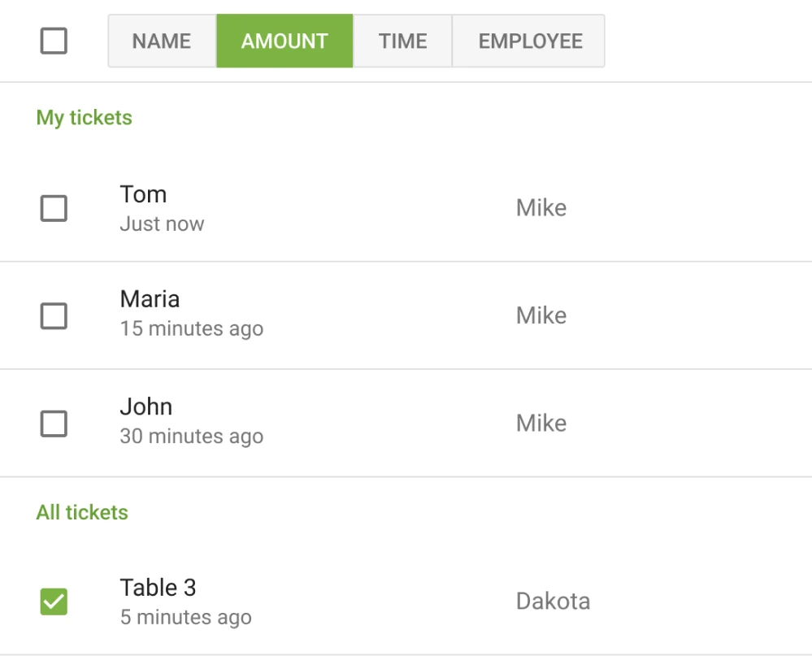
Task: Click the Just now timestamp under Tom
Action: tap(161, 224)
